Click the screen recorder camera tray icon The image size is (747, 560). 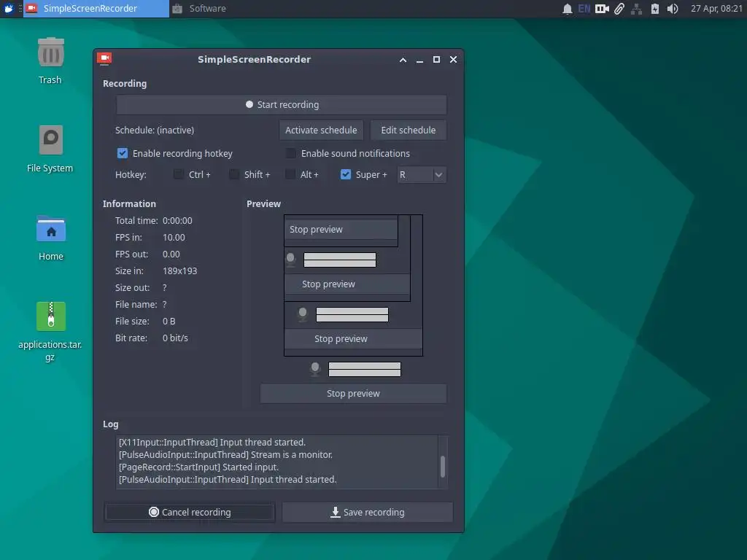tap(602, 9)
